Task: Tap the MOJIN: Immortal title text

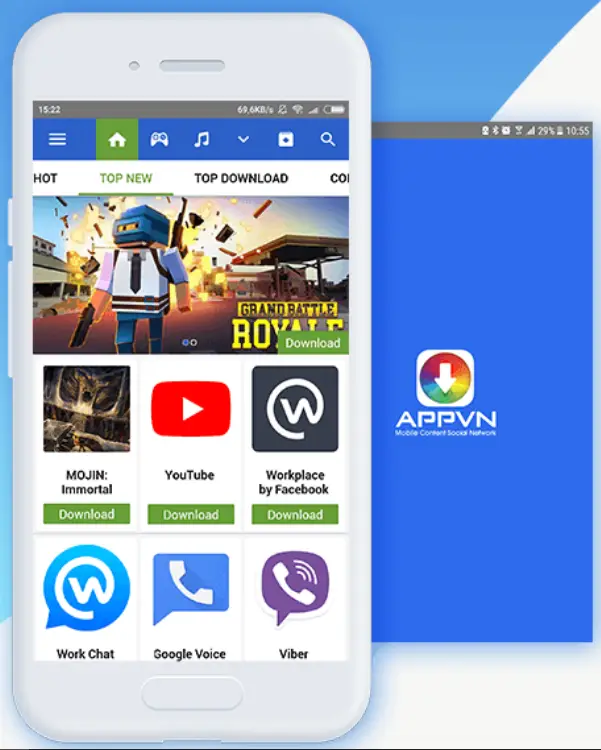Action: (87, 482)
